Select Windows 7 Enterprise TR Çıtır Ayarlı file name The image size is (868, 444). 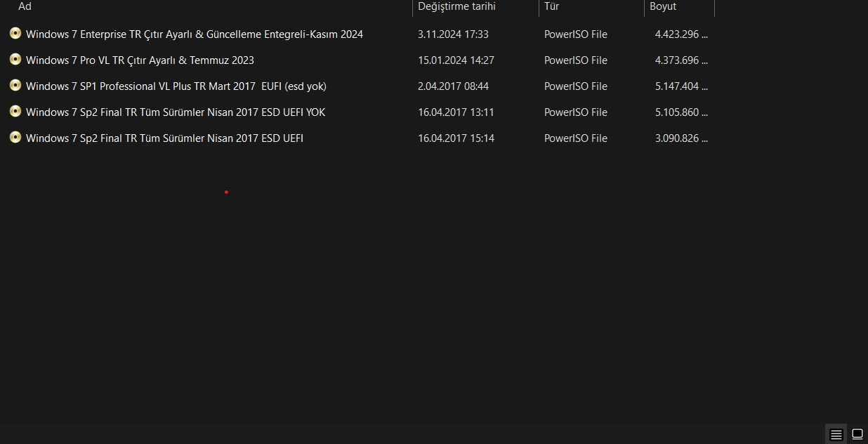click(x=195, y=34)
